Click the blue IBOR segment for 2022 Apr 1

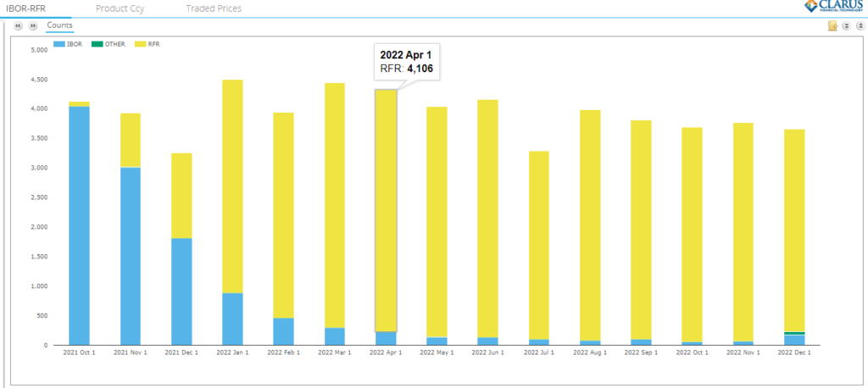pyautogui.click(x=386, y=338)
